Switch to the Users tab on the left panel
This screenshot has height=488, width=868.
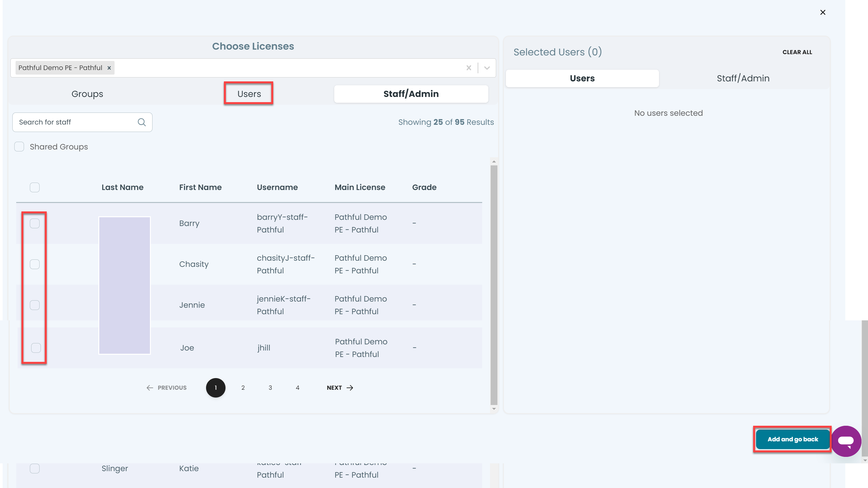249,94
